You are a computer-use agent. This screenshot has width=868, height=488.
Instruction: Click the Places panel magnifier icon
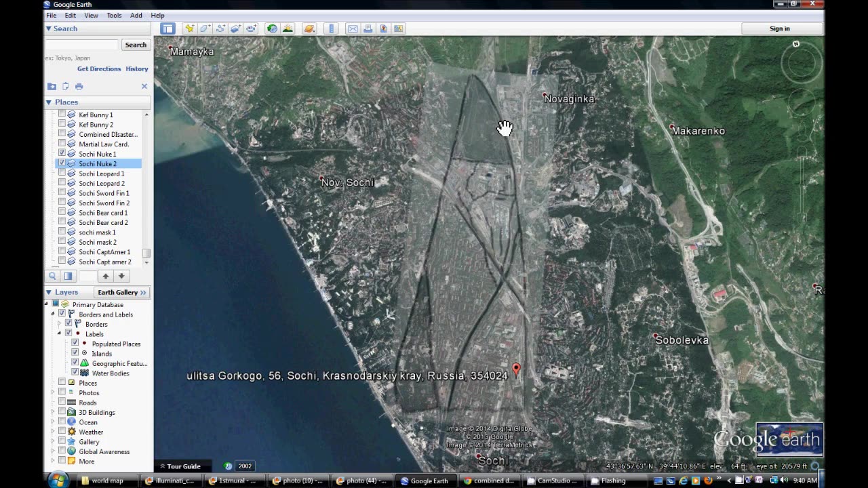pyautogui.click(x=52, y=276)
